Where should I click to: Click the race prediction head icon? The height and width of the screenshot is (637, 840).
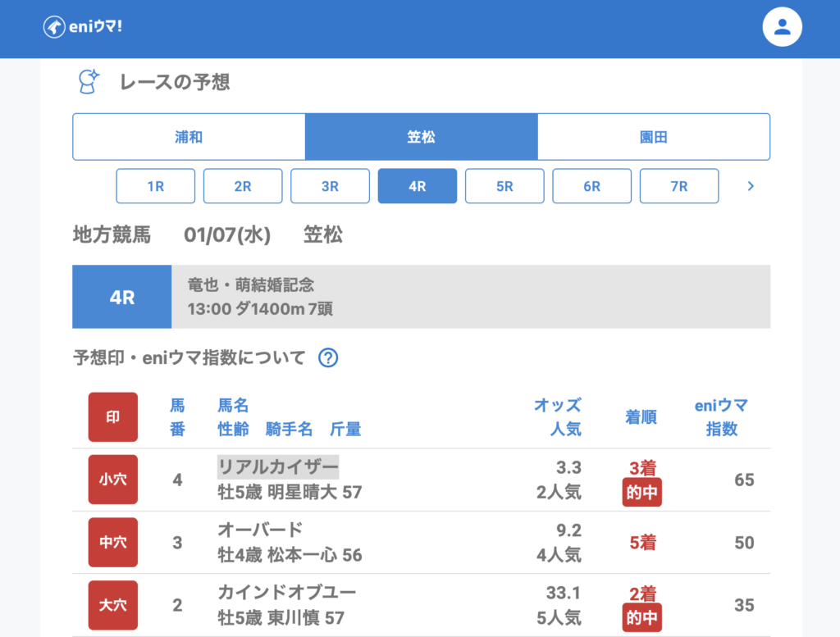coord(88,82)
